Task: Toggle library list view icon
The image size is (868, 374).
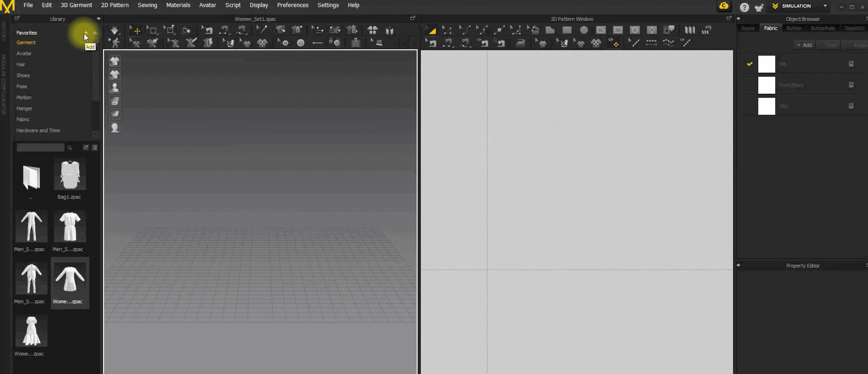Action: tap(95, 147)
